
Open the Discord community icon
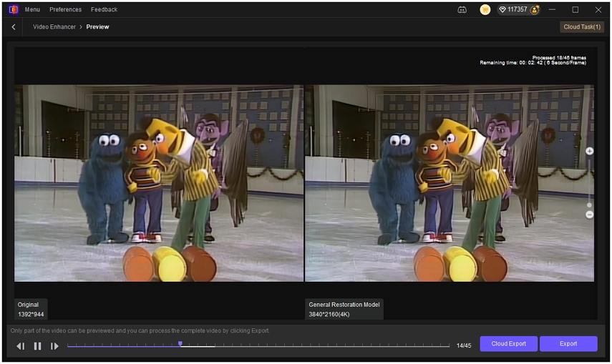(462, 10)
